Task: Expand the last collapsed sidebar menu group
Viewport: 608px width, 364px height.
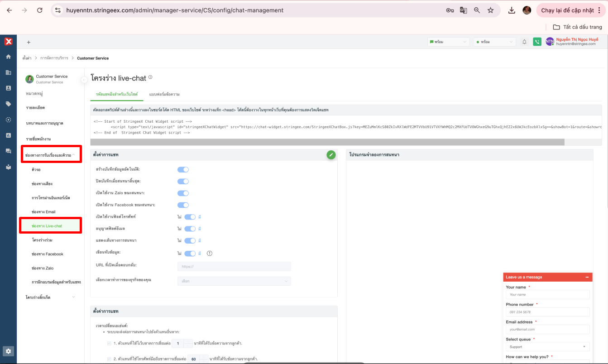Action: [51, 297]
